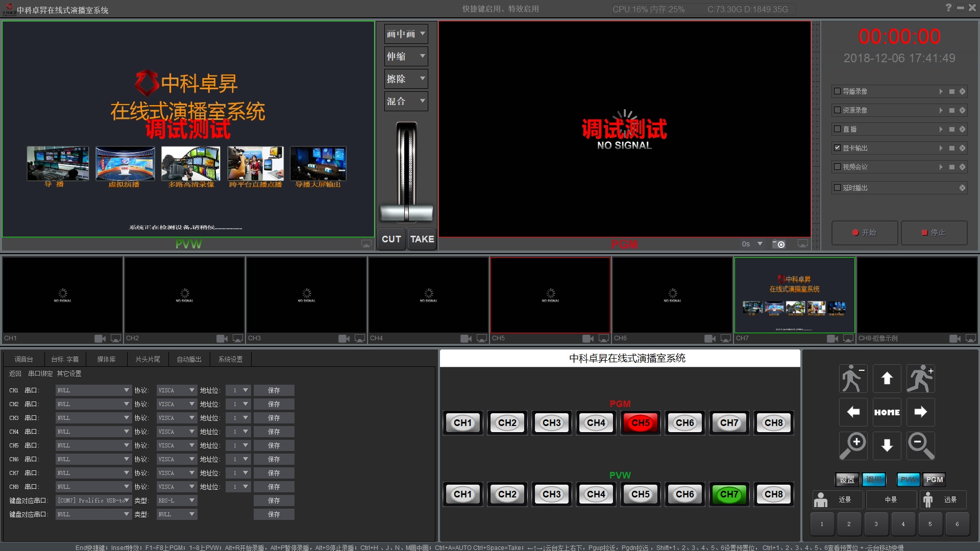Switch to the 媒体库 tab
980x551 pixels.
pos(106,359)
